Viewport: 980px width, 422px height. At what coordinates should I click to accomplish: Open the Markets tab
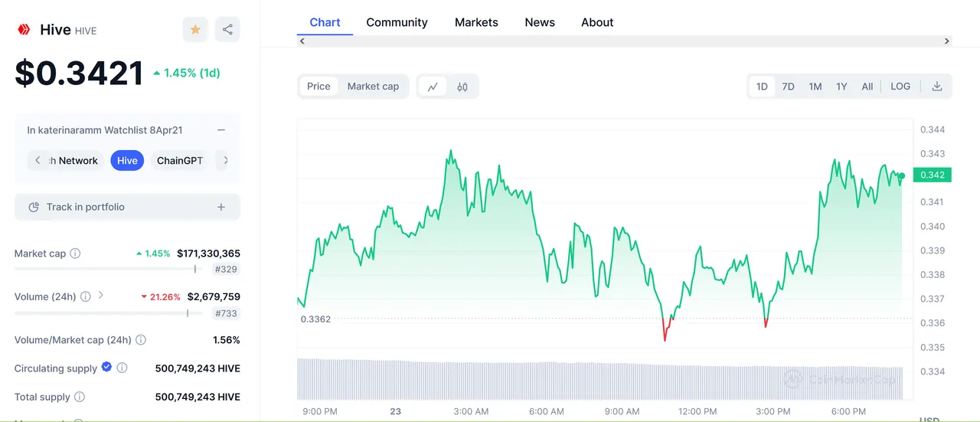476,22
